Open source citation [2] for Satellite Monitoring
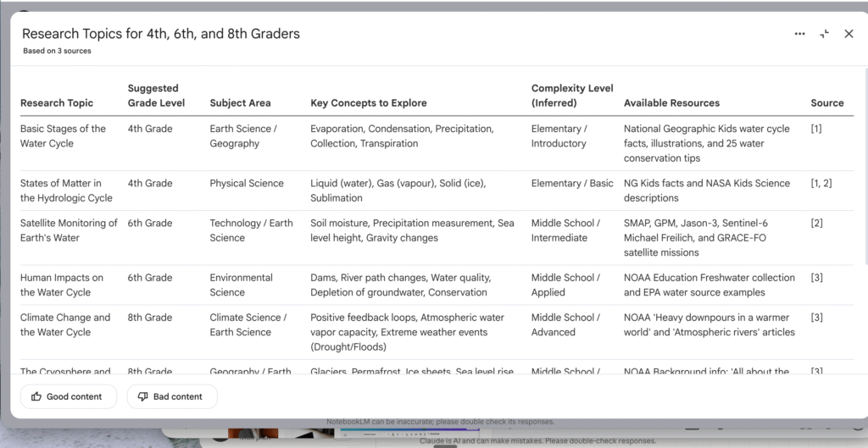The width and height of the screenshot is (868, 448). (x=816, y=224)
